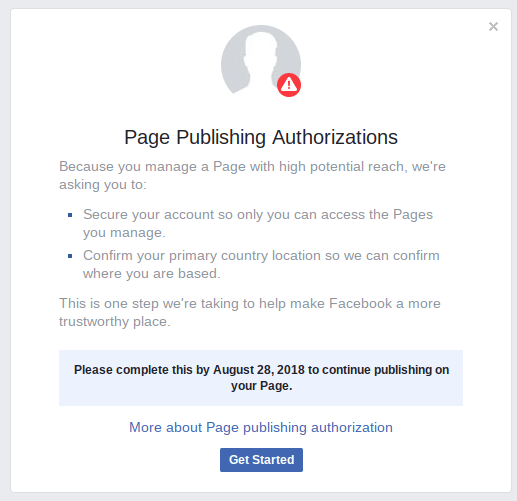Click the 'August 28, 2018' date text
Image resolution: width=517 pixels, height=501 pixels.
pos(259,370)
